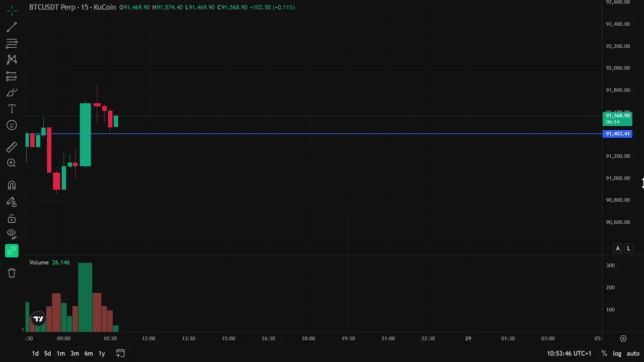Click the BTCUSDT Perp symbol title
This screenshot has width=644, height=362.
[x=72, y=8]
